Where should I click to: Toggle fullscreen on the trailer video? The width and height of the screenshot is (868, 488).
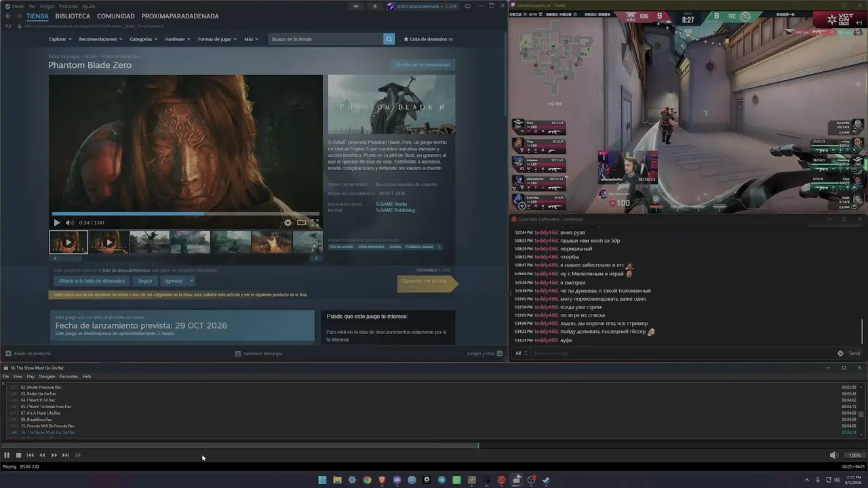pyautogui.click(x=315, y=222)
